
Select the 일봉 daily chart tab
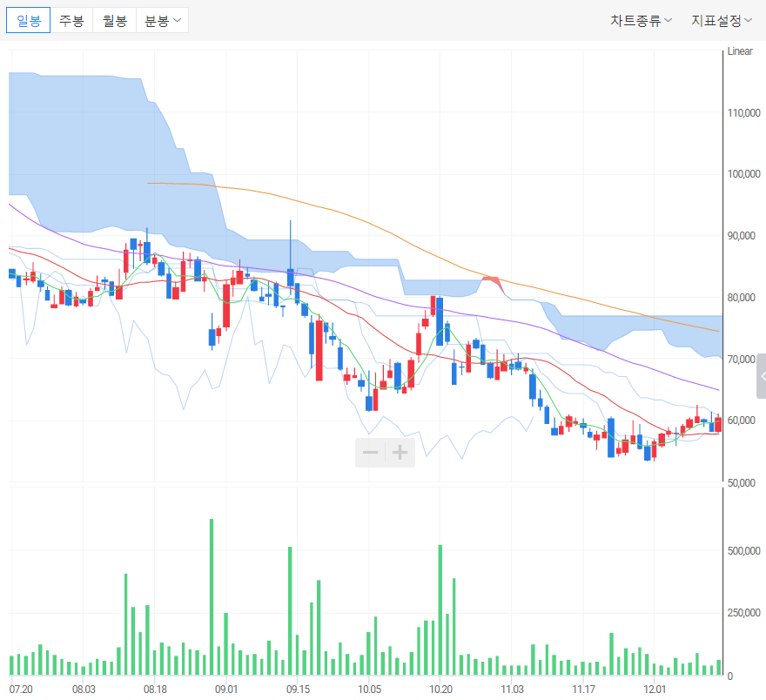[x=29, y=21]
